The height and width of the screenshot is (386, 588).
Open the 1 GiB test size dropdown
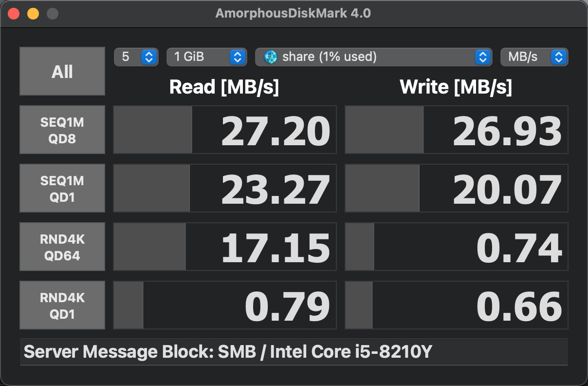tap(205, 57)
